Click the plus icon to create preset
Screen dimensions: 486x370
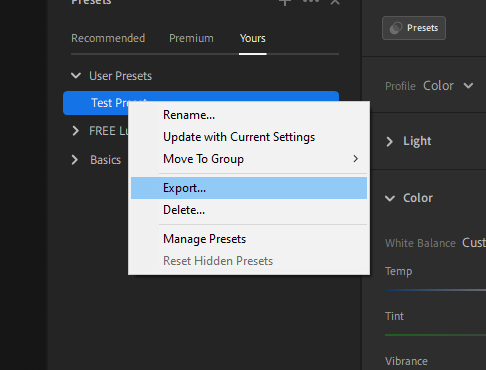click(x=285, y=2)
